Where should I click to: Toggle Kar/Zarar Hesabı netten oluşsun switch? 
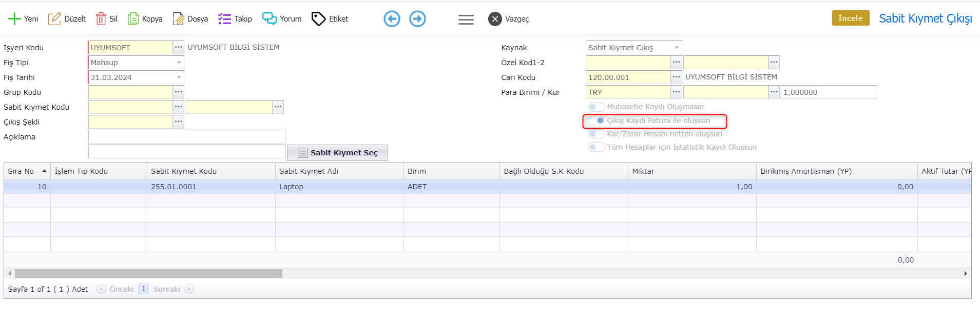click(596, 134)
